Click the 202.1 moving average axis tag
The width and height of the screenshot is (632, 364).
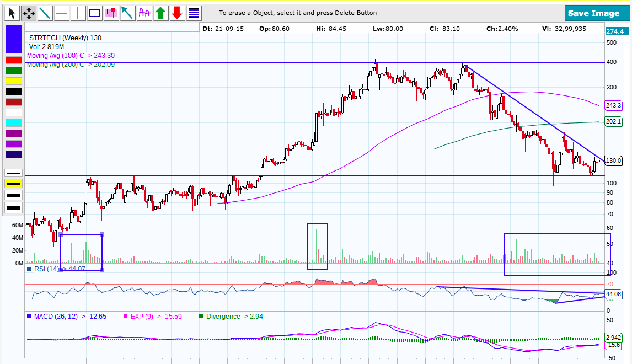[613, 121]
